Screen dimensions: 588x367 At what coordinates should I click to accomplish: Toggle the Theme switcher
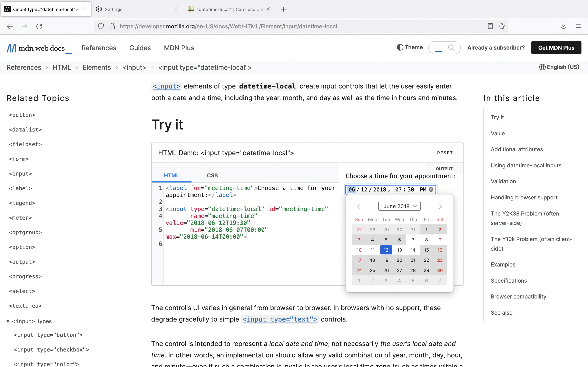[x=410, y=47]
